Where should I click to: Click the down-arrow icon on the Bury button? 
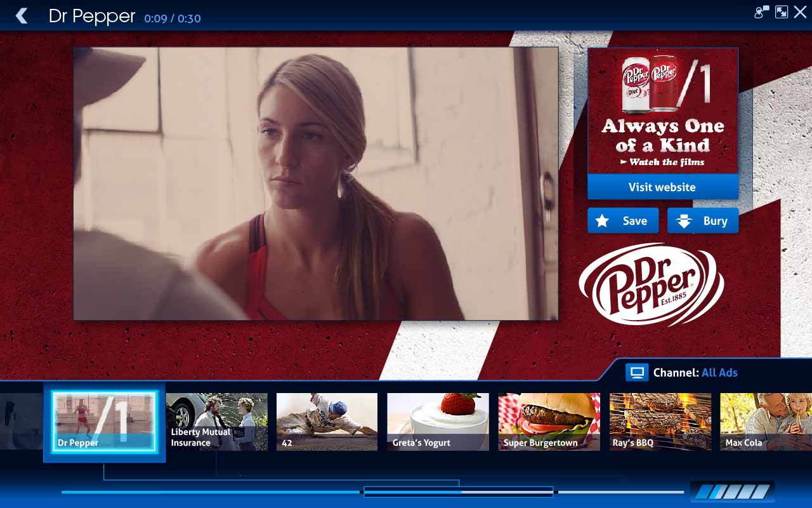pos(684,220)
